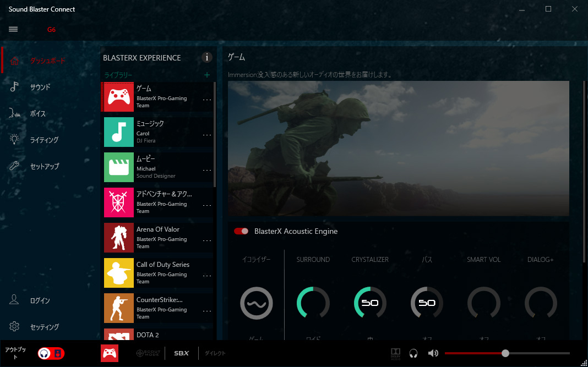Image resolution: width=588 pixels, height=367 pixels.
Task: Select the Call of Duty Series title text
Action: click(x=163, y=265)
